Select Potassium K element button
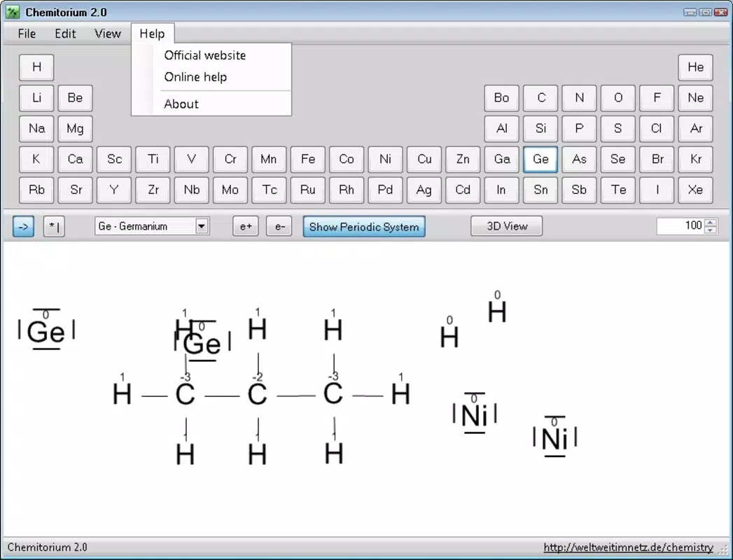The image size is (733, 560). pos(36,160)
